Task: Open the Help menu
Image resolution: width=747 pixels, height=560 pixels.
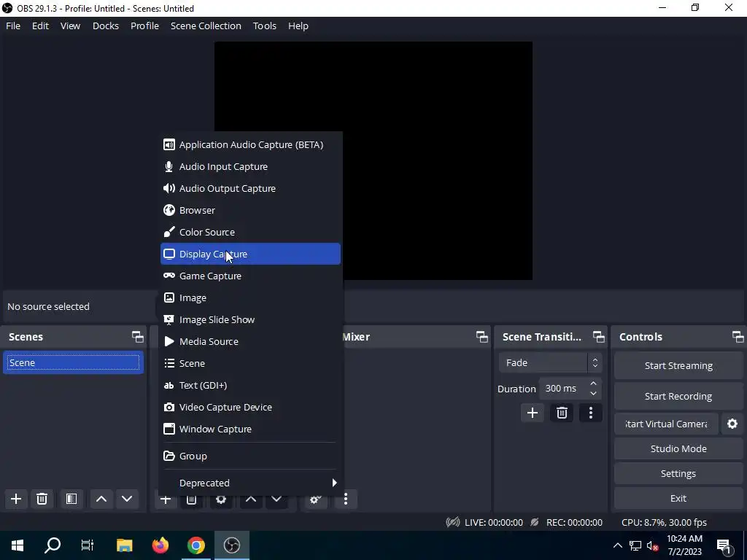Action: (x=298, y=26)
